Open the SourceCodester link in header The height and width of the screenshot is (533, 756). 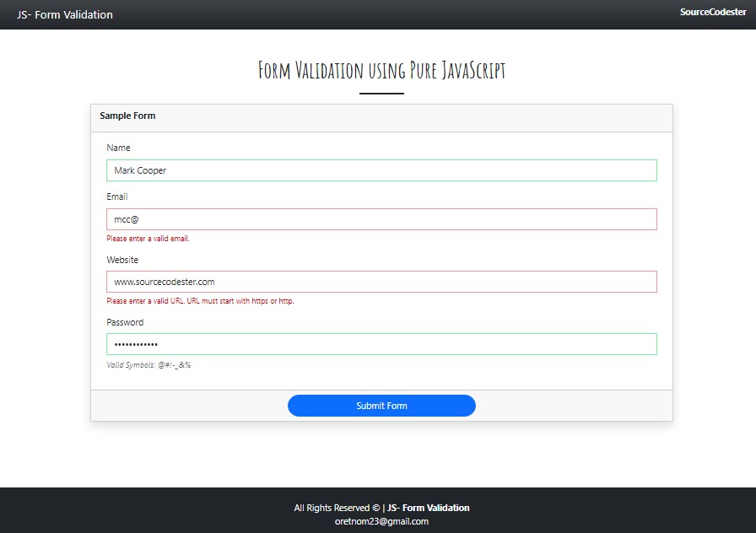[713, 12]
